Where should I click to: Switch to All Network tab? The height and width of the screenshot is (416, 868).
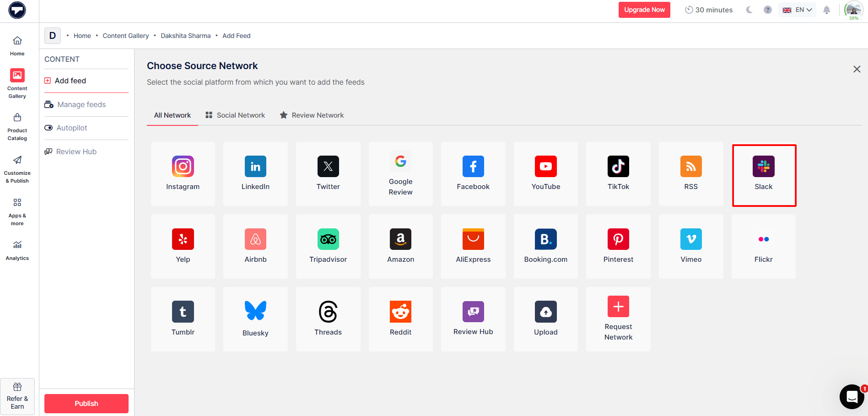pyautogui.click(x=173, y=115)
